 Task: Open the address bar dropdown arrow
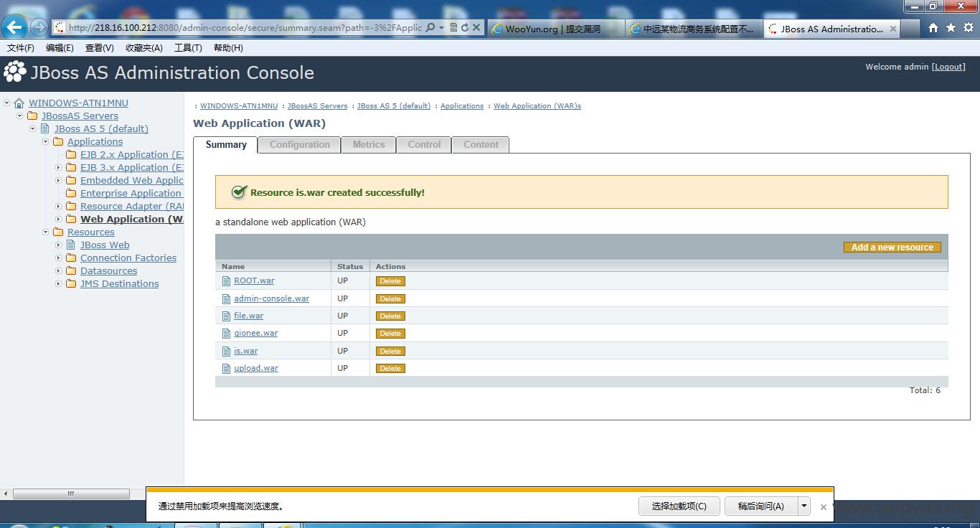coord(441,28)
